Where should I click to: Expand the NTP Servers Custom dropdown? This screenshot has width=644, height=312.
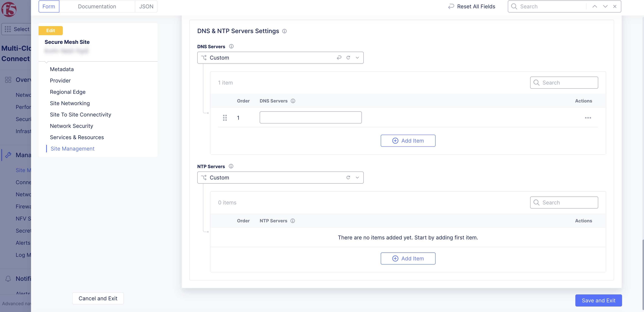[x=357, y=178]
